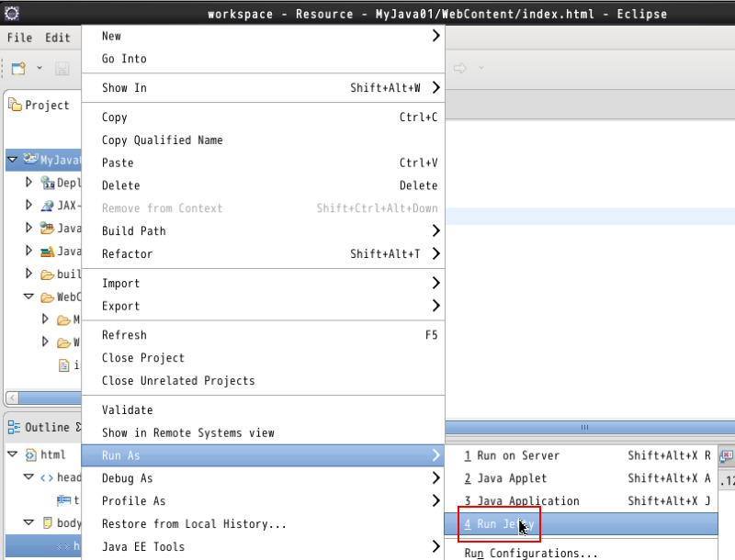Click the Eclipse window menu icon in title bar
Image resolution: width=735 pixels, height=560 pixels.
click(12, 14)
